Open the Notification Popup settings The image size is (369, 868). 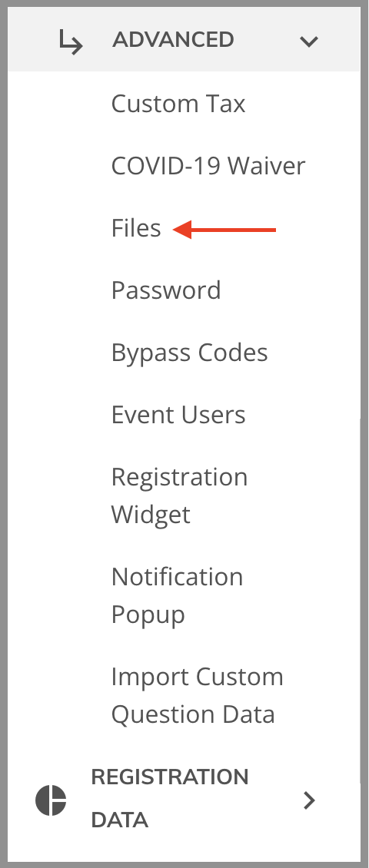coord(177,595)
